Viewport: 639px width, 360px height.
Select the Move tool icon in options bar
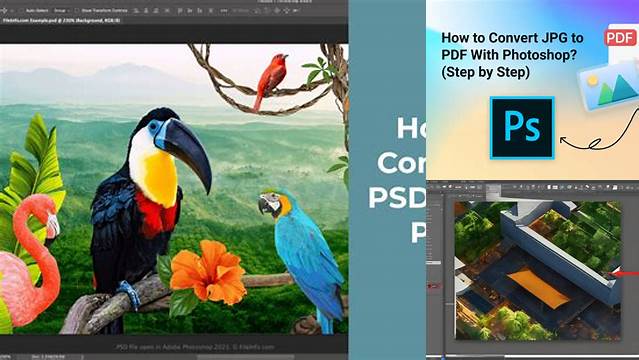coord(5,10)
